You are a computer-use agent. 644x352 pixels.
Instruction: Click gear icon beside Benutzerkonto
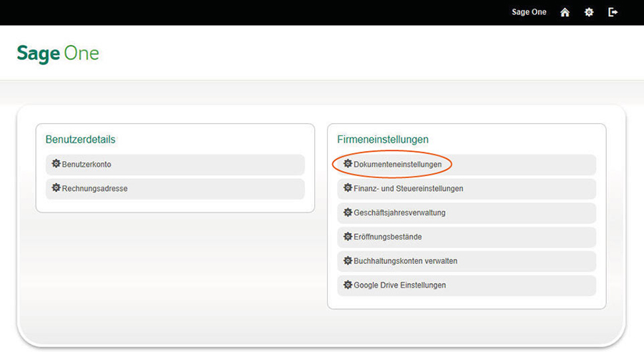point(56,164)
